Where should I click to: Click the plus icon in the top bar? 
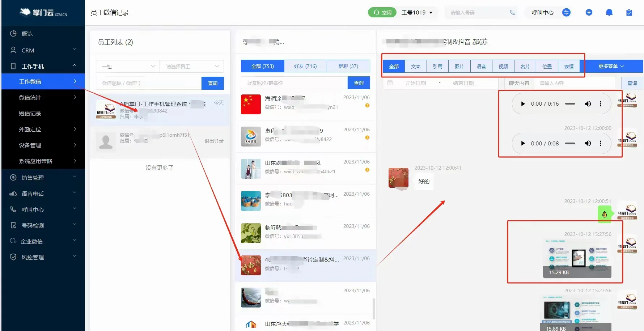(589, 12)
